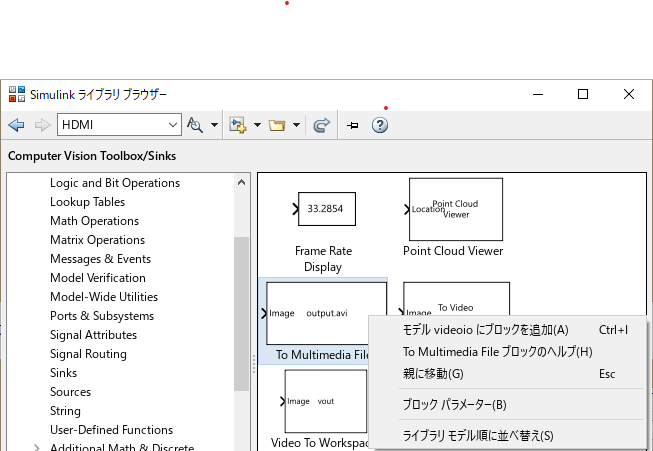This screenshot has width=653, height=451.
Task: Click the tree scrollbar up arrow
Action: [242, 182]
